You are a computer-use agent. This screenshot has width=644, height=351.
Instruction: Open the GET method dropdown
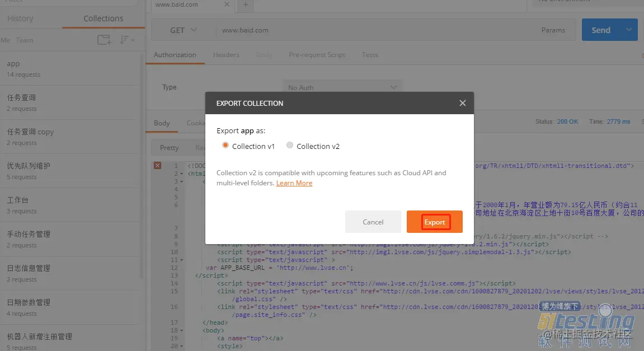click(184, 30)
